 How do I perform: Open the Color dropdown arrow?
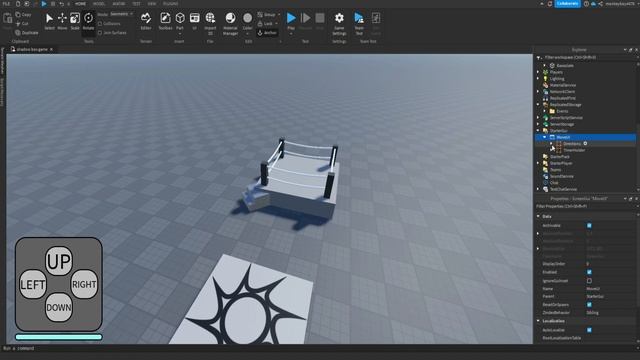(247, 33)
